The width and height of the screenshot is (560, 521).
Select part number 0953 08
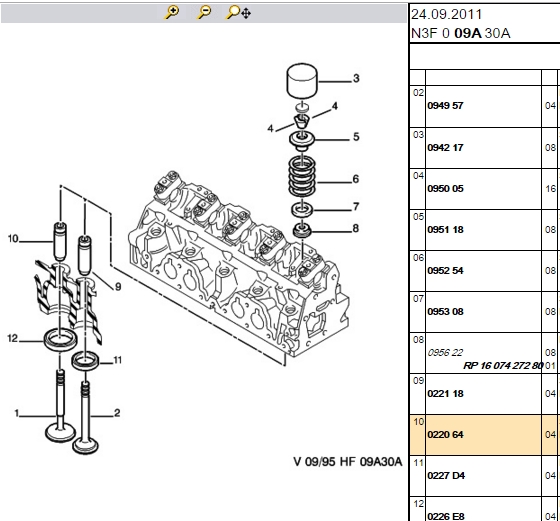coord(445,312)
